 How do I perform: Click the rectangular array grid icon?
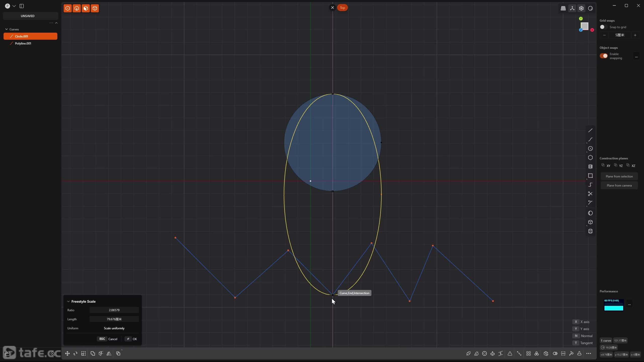click(x=528, y=353)
